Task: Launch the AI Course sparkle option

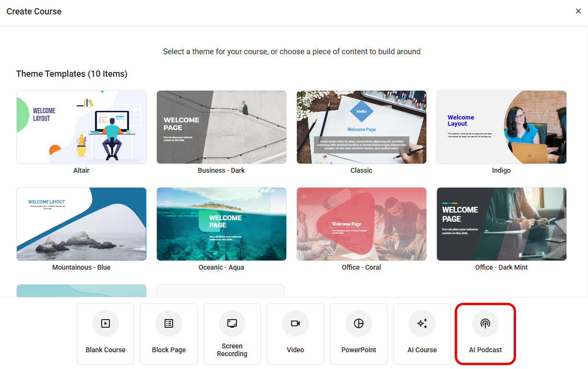Action: pyautogui.click(x=422, y=334)
